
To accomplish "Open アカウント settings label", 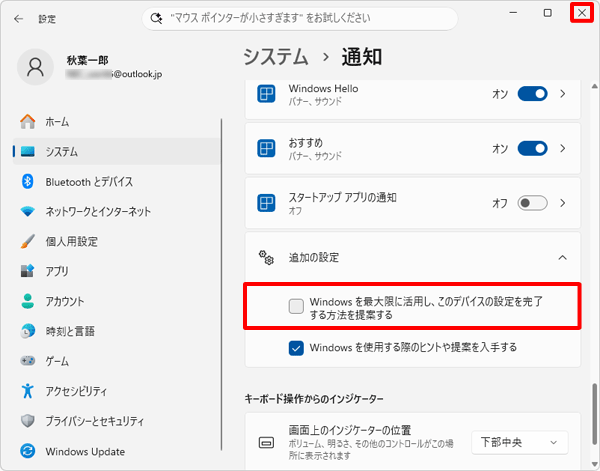I will point(65,302).
